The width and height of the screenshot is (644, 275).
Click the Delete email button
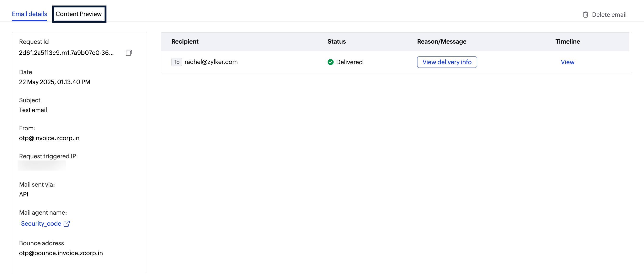pyautogui.click(x=609, y=15)
